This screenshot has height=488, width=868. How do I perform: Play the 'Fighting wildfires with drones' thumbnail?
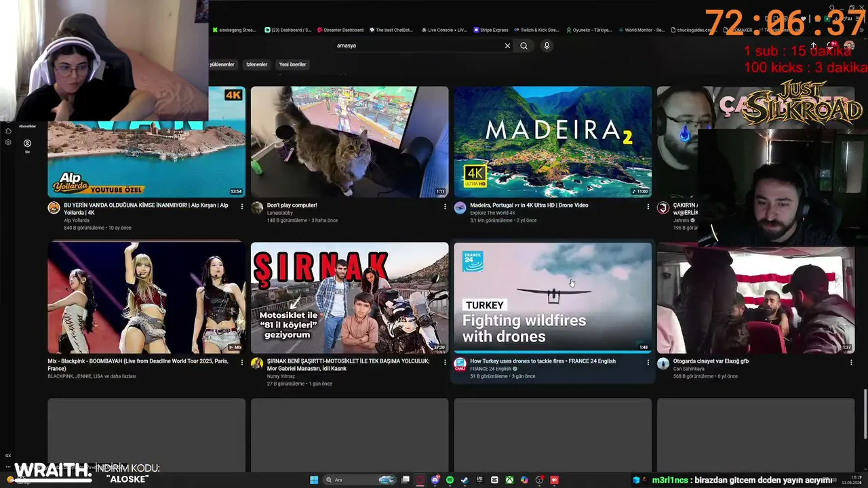coord(553,298)
